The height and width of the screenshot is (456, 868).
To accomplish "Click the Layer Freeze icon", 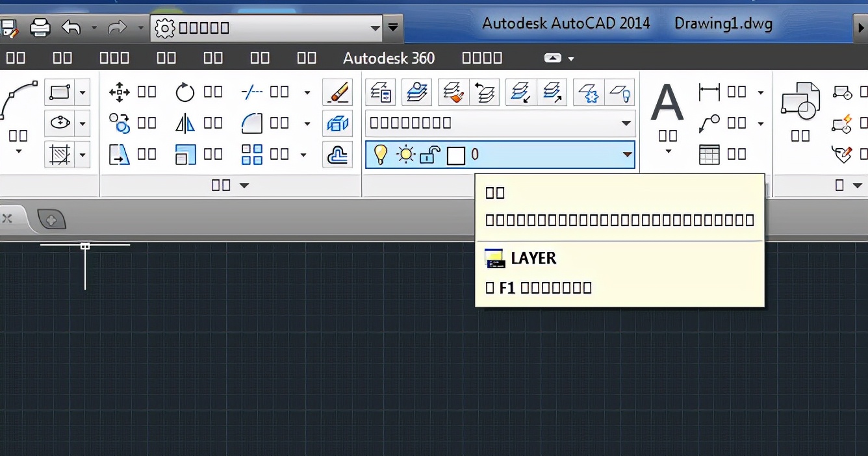I will [589, 92].
